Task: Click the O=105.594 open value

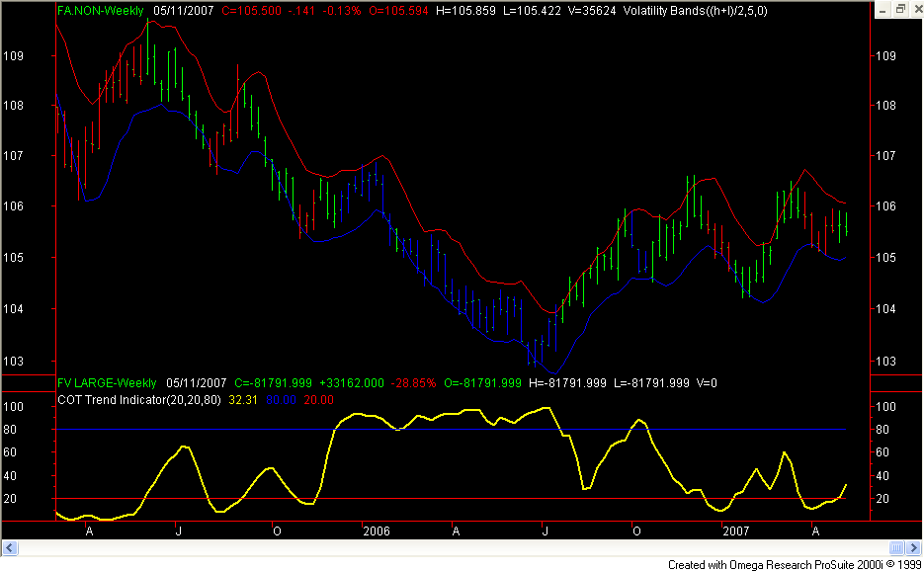Action: pyautogui.click(x=398, y=11)
